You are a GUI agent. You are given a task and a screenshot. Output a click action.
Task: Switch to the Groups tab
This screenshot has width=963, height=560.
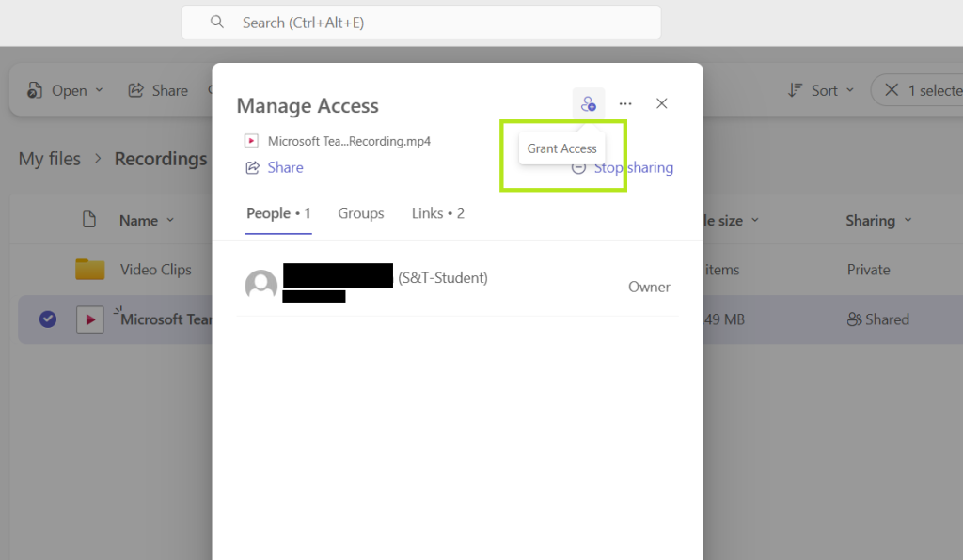tap(361, 213)
